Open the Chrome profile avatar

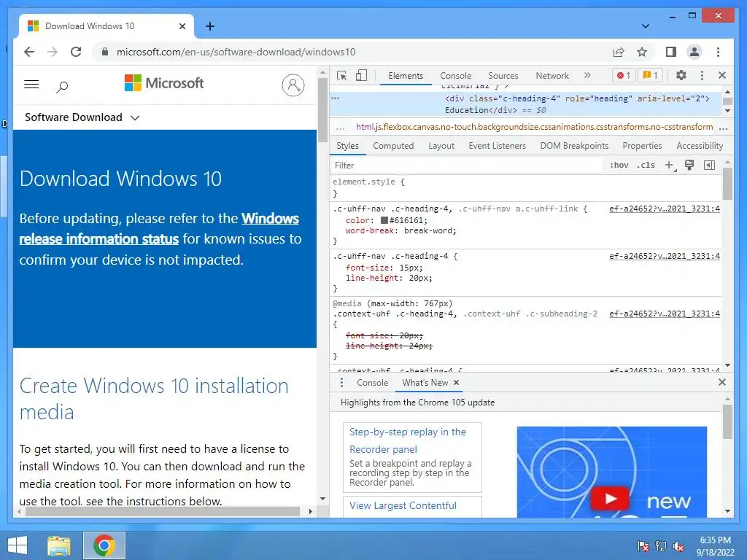(694, 52)
